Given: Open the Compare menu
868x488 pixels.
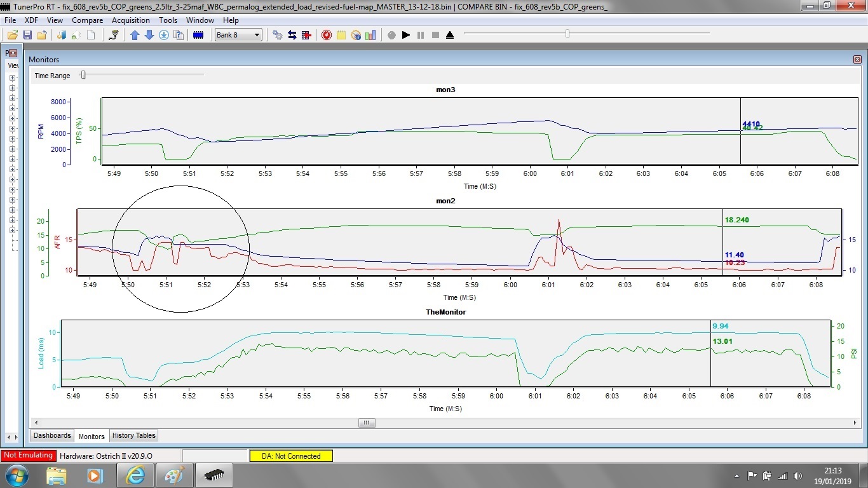Looking at the screenshot, I should (x=87, y=20).
